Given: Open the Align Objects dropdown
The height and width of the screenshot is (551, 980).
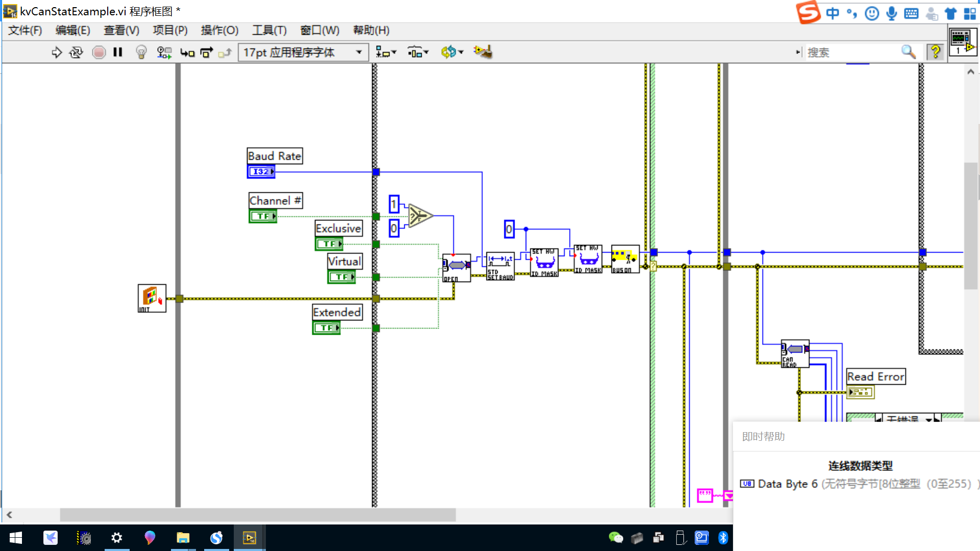Looking at the screenshot, I should [x=385, y=52].
